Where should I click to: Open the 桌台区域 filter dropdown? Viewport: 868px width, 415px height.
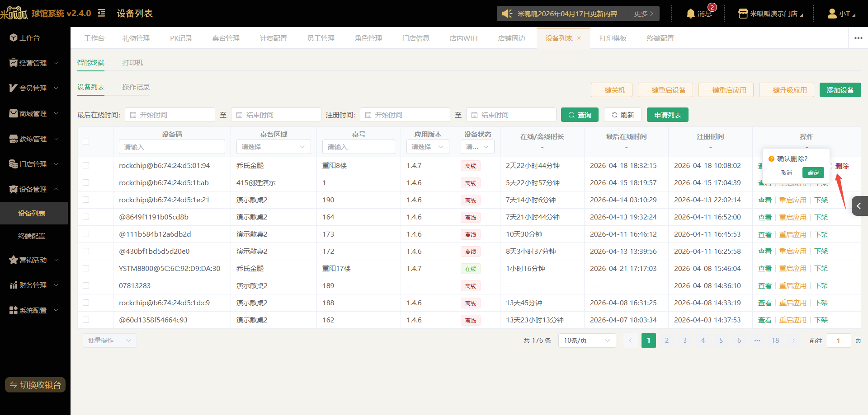pyautogui.click(x=274, y=147)
